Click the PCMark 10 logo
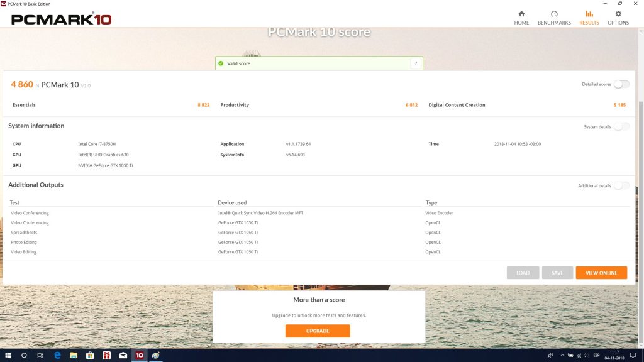Screen dimensions: 644x362 (x=62, y=19)
